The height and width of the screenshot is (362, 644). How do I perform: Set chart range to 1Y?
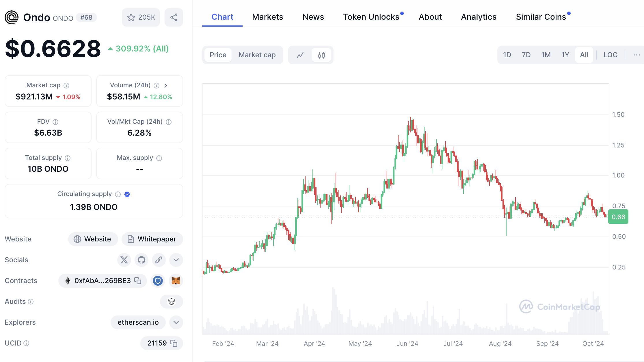[565, 55]
